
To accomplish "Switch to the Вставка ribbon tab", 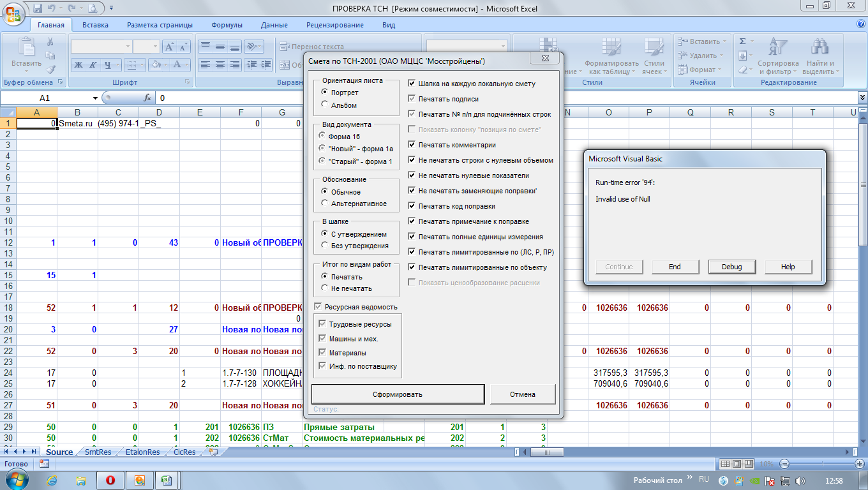I will pos(95,25).
